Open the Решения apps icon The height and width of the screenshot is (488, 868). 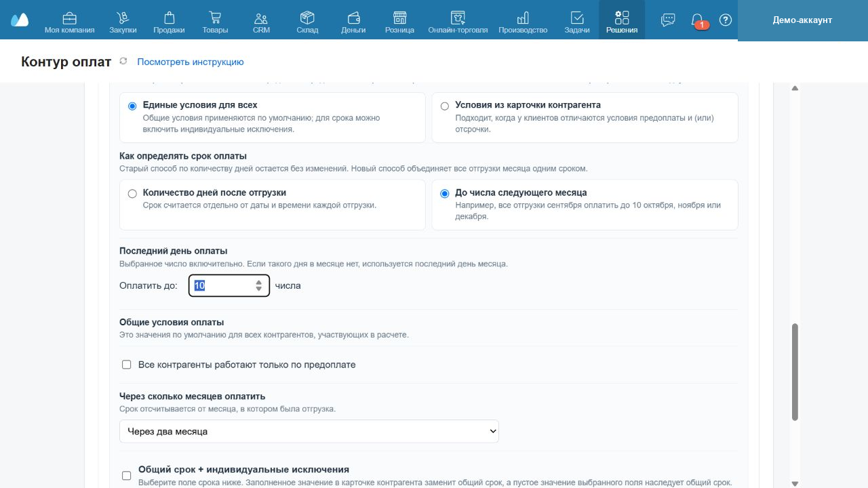622,18
